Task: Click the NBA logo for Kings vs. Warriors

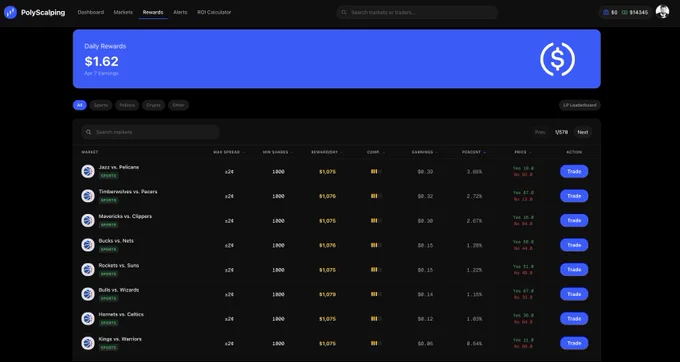Action: (88, 343)
